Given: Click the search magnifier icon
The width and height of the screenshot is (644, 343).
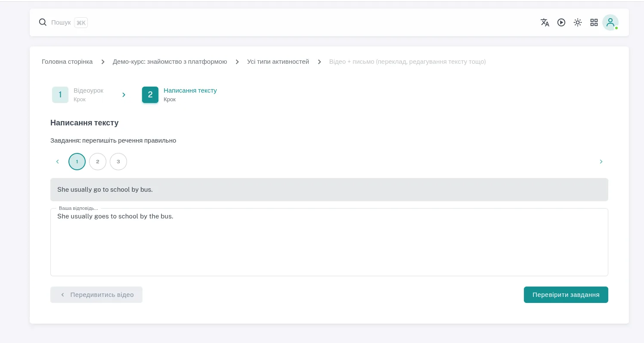Looking at the screenshot, I should coord(43,22).
